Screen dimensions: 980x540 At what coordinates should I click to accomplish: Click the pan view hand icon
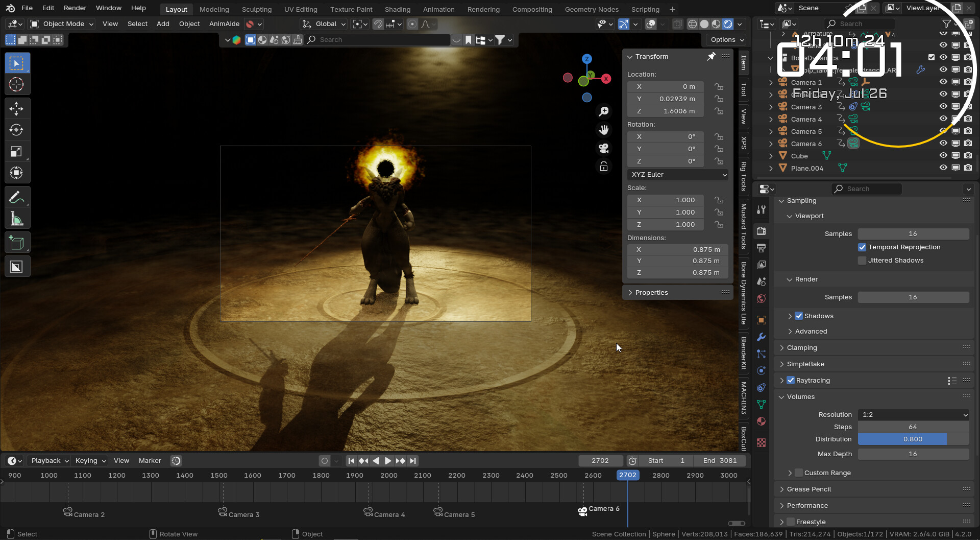tap(604, 130)
